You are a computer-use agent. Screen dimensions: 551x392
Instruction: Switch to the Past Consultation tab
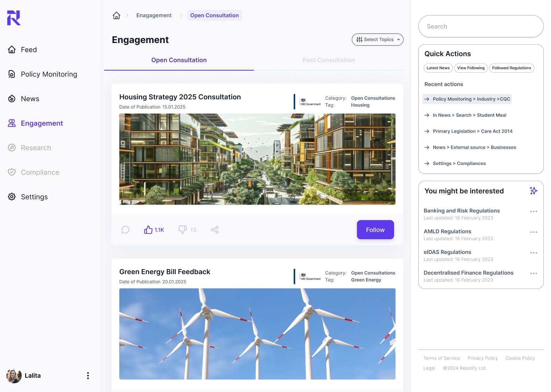328,60
